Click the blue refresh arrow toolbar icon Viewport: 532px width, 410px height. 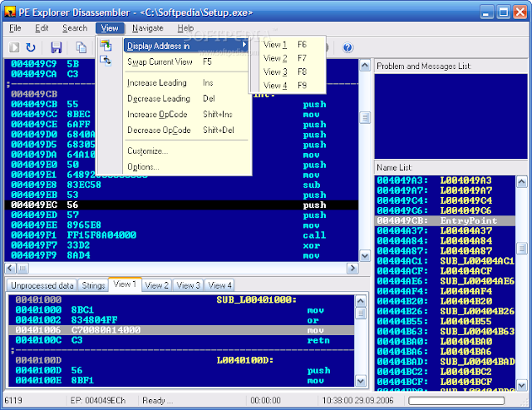point(31,47)
